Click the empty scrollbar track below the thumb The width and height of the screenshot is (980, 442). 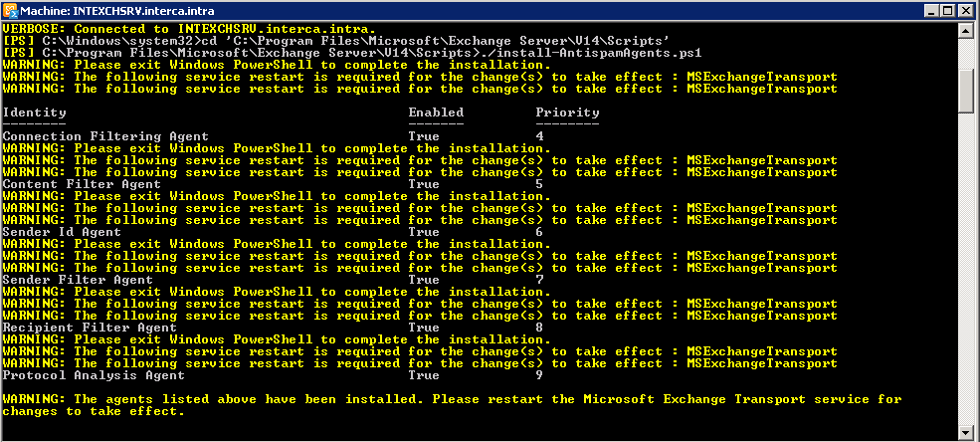(967, 269)
